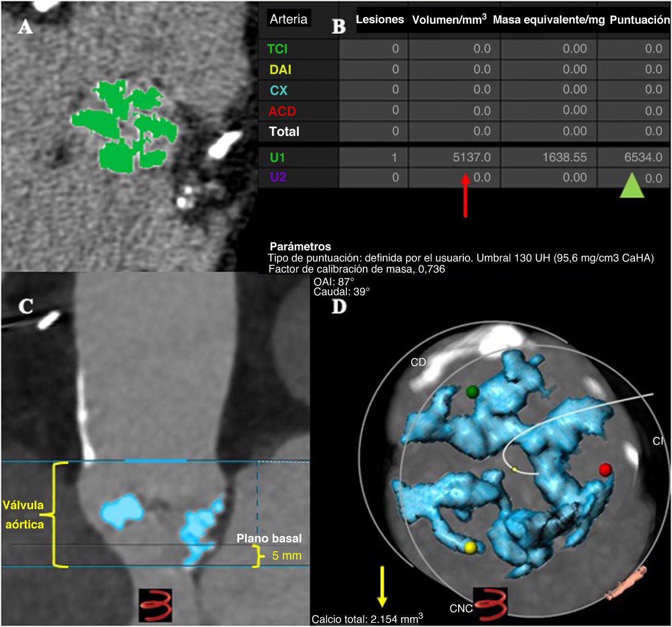The height and width of the screenshot is (627, 672).
Task: Click the red spiral icon in panel C
Action: (x=156, y=605)
